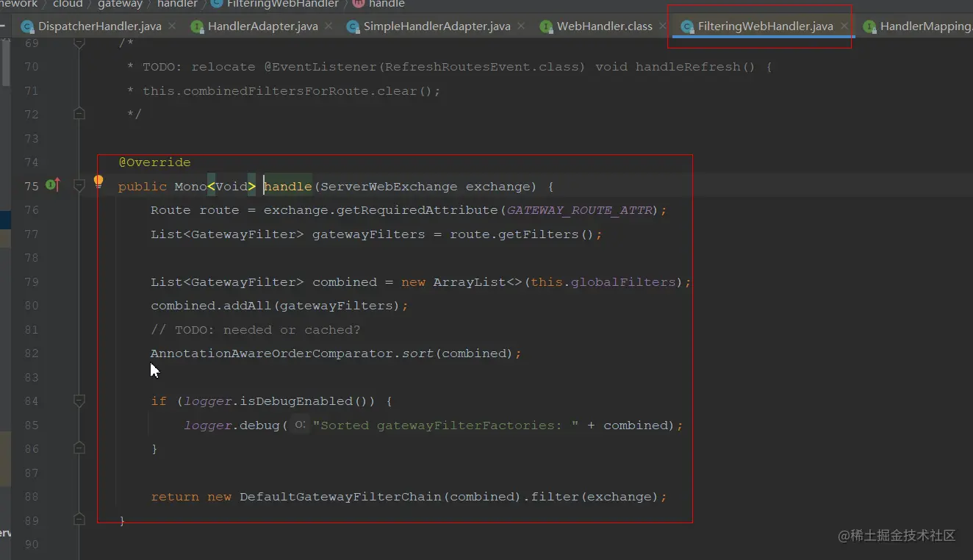
Task: Click the Sorted gatewayFilterFactories string literal
Action: [445, 426]
